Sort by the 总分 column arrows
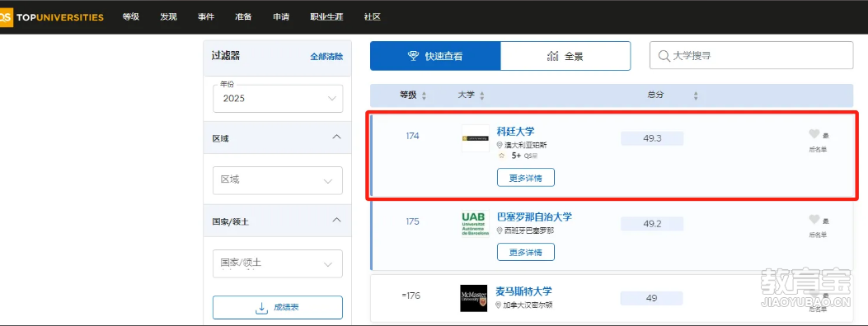 [696, 95]
